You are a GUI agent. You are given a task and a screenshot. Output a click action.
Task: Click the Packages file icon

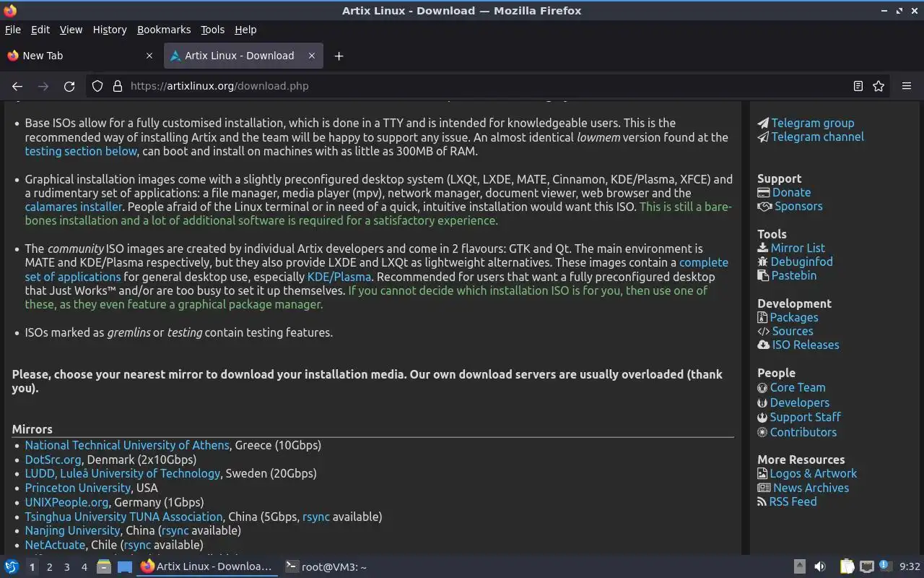pos(762,317)
